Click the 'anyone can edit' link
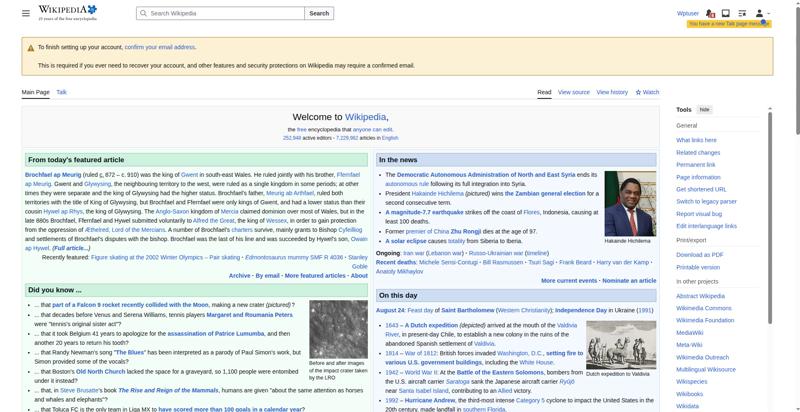Screen dimensions: 800x412 click(x=372, y=130)
